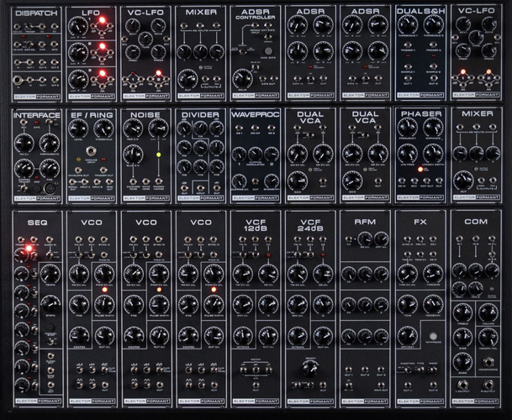
Task: Click the R output jack on COM
Action: pyautogui.click(x=488, y=385)
